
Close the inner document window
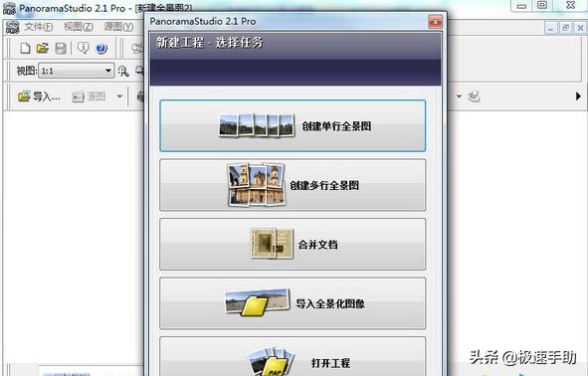click(x=580, y=28)
